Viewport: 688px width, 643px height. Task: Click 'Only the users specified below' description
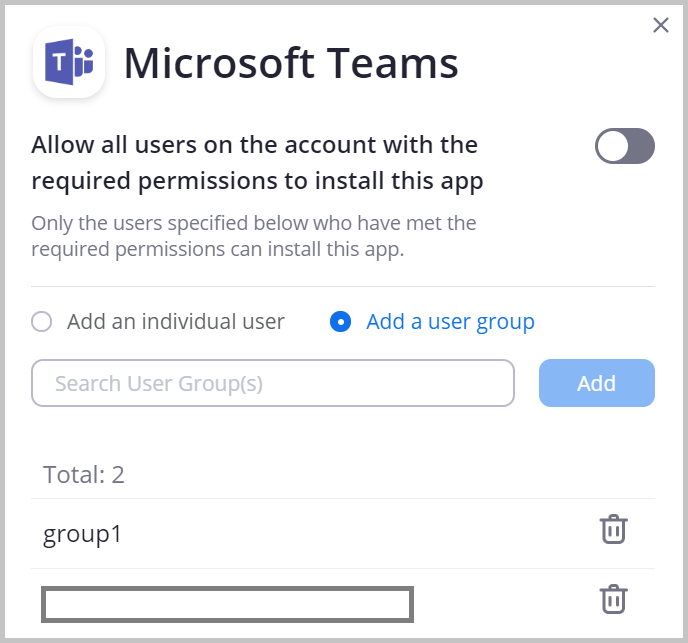254,236
